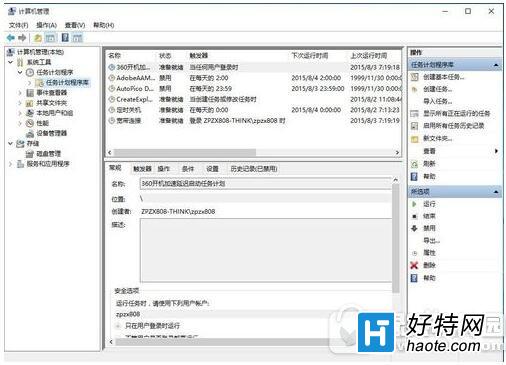Select the 常规 tab
The image size is (506, 365).
tap(115, 168)
